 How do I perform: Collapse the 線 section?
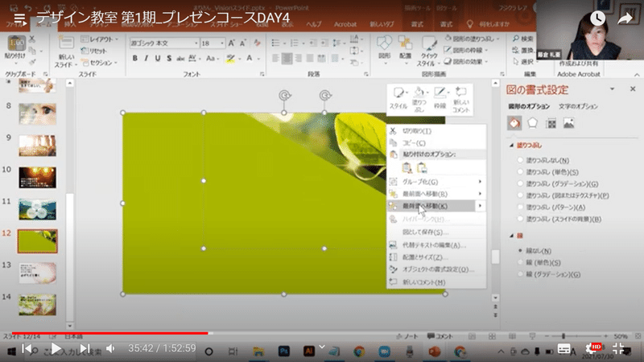[511, 236]
